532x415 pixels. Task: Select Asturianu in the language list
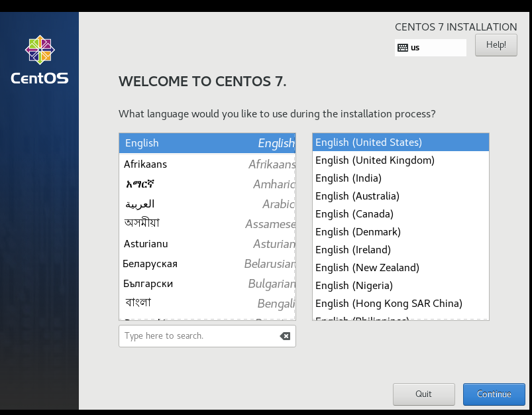click(x=207, y=244)
